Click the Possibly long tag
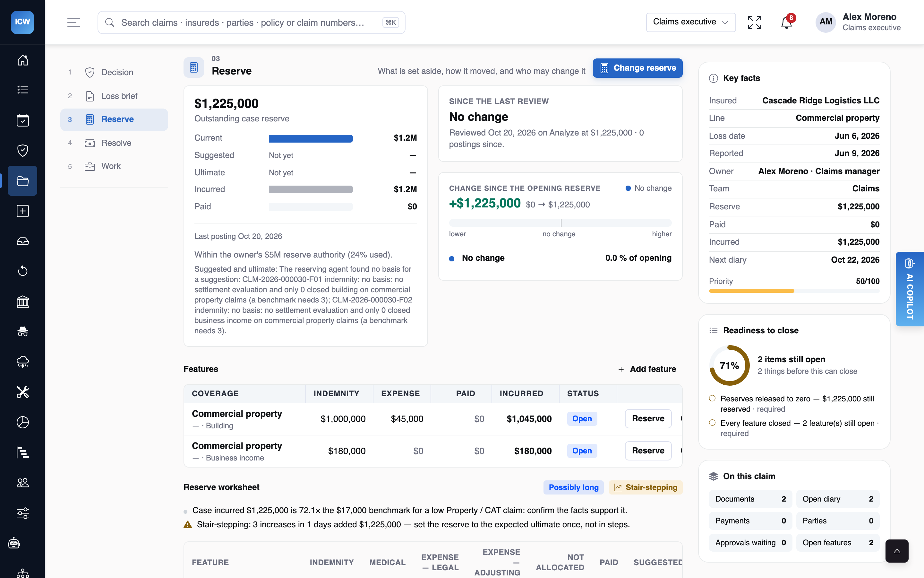924x578 pixels. pos(574,487)
